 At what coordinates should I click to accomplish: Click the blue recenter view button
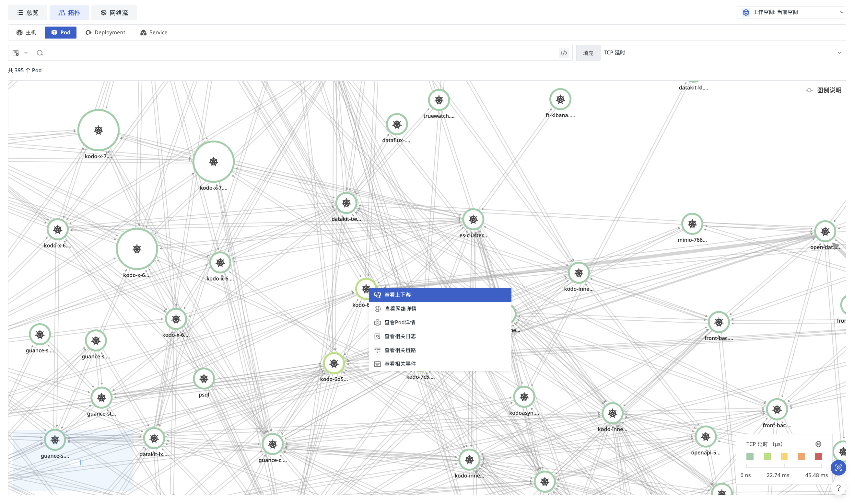(x=838, y=467)
